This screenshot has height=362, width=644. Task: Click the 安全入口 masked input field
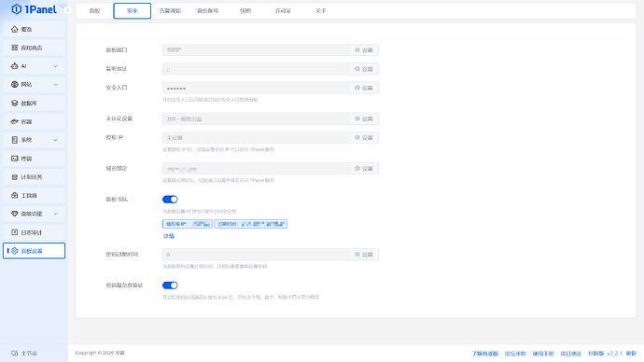tap(256, 88)
